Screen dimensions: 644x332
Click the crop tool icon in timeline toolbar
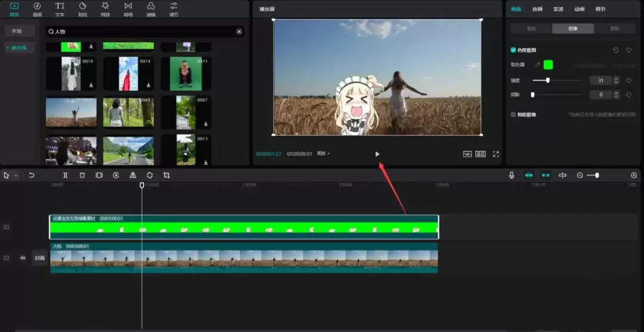166,176
